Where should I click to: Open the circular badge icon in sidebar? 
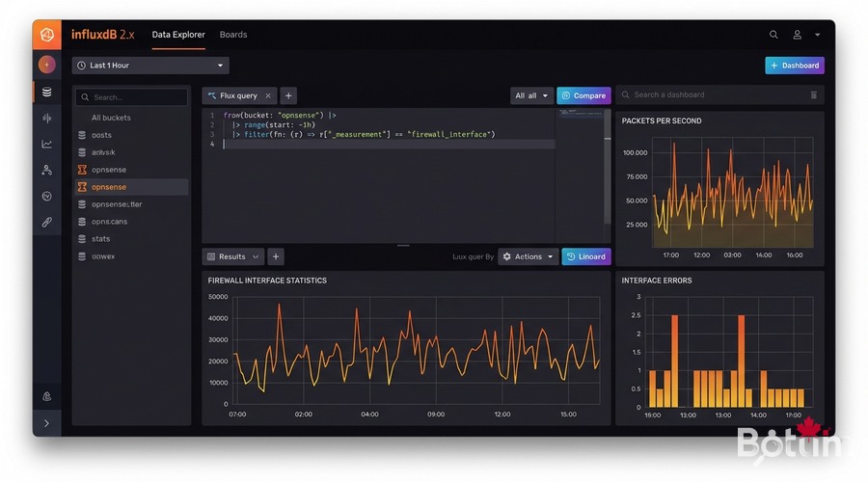47,196
